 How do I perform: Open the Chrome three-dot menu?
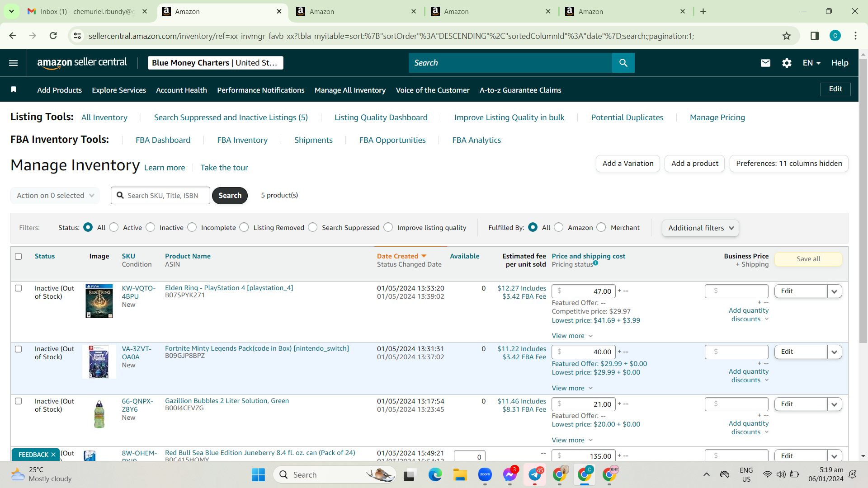pyautogui.click(x=855, y=36)
